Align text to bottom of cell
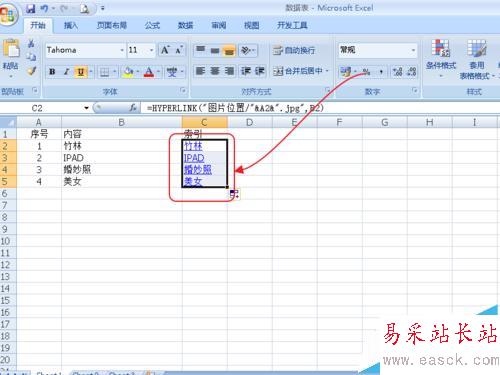This screenshot has height=375, width=500. click(229, 50)
